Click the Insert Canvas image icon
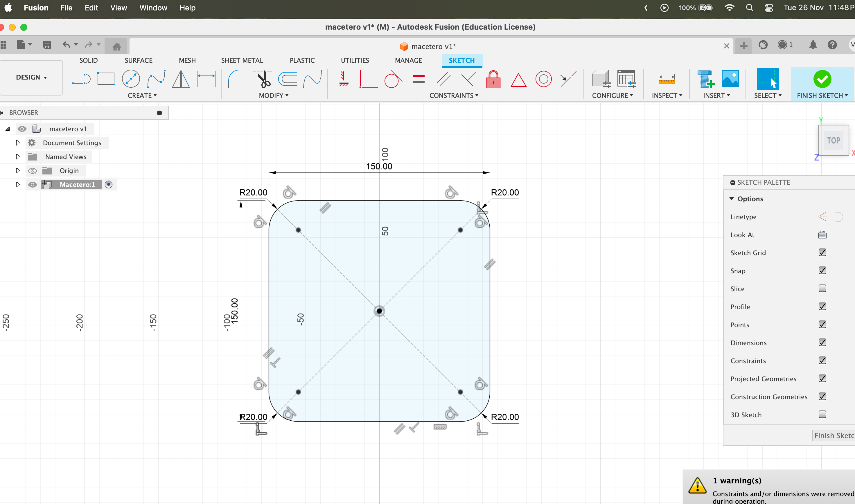The width and height of the screenshot is (855, 504). (730, 79)
